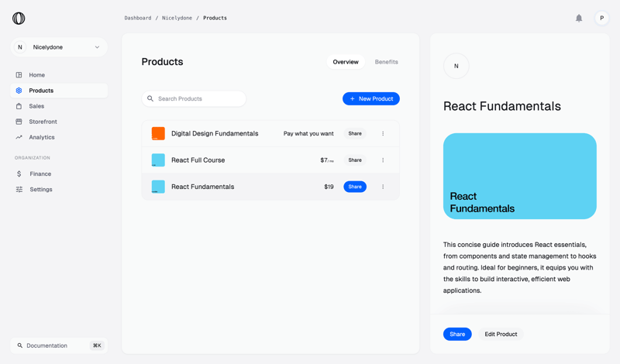620x364 pixels.
Task: Click the orange Digital Design Fundamentals thumbnail
Action: coord(158,133)
